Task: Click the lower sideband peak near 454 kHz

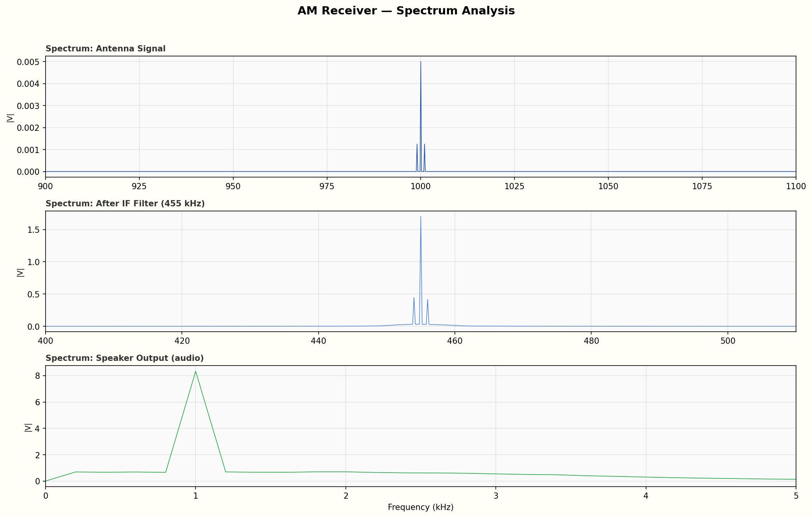Action: [x=414, y=298]
